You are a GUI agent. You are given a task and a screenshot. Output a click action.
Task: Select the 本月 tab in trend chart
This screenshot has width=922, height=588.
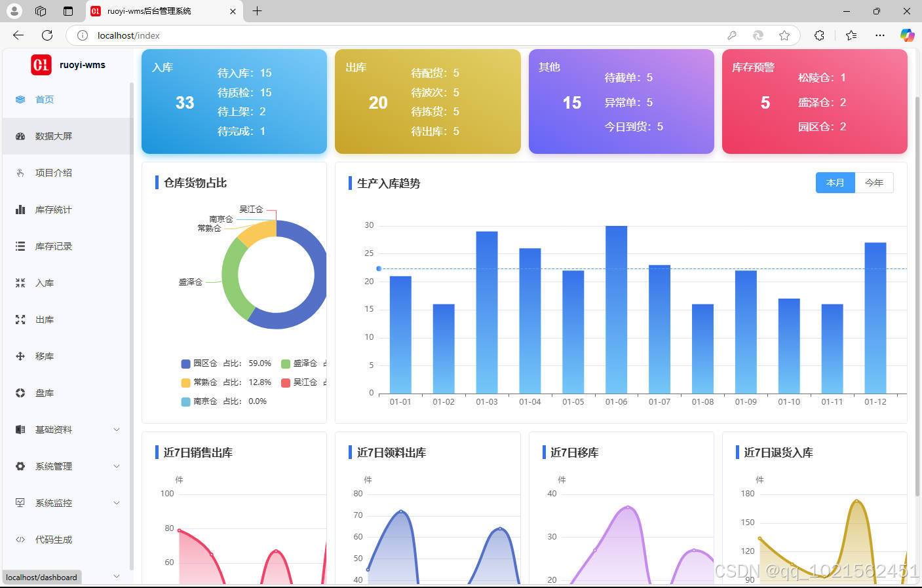(x=835, y=183)
